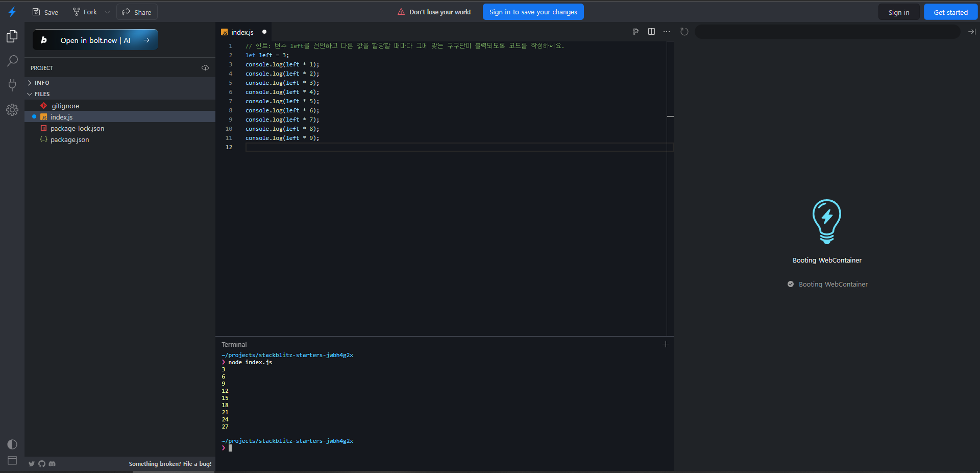This screenshot has height=473, width=980.
Task: Click the editor minimap slider mark
Action: click(670, 116)
